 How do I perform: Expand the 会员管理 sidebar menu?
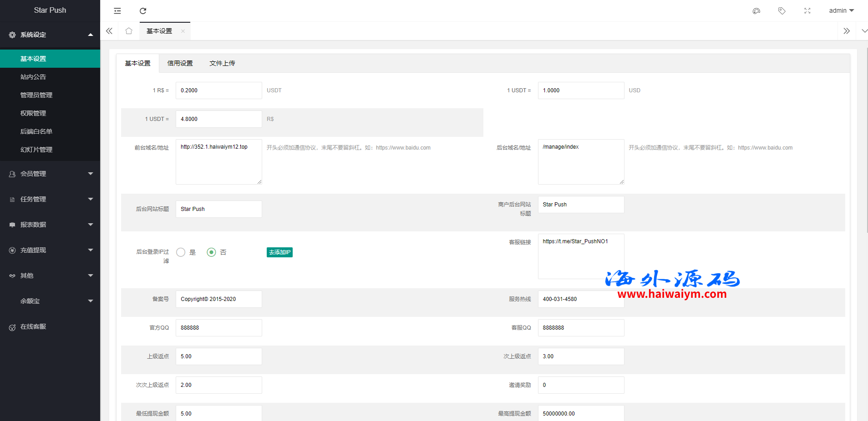50,174
